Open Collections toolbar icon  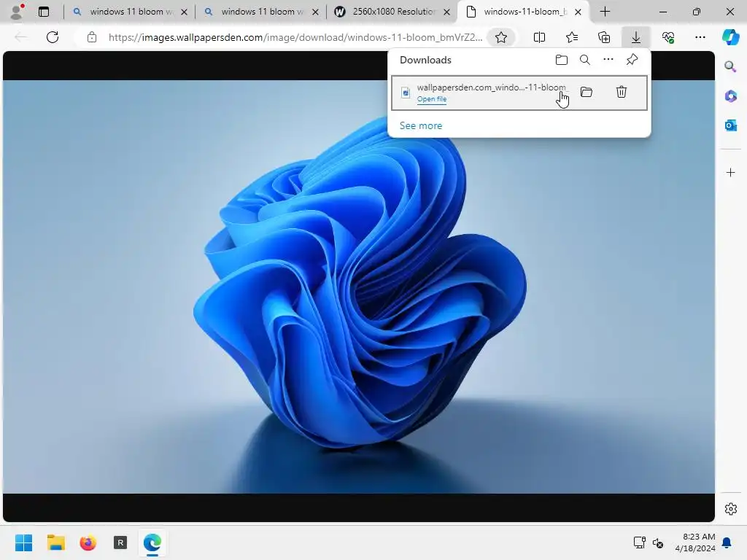coord(603,37)
